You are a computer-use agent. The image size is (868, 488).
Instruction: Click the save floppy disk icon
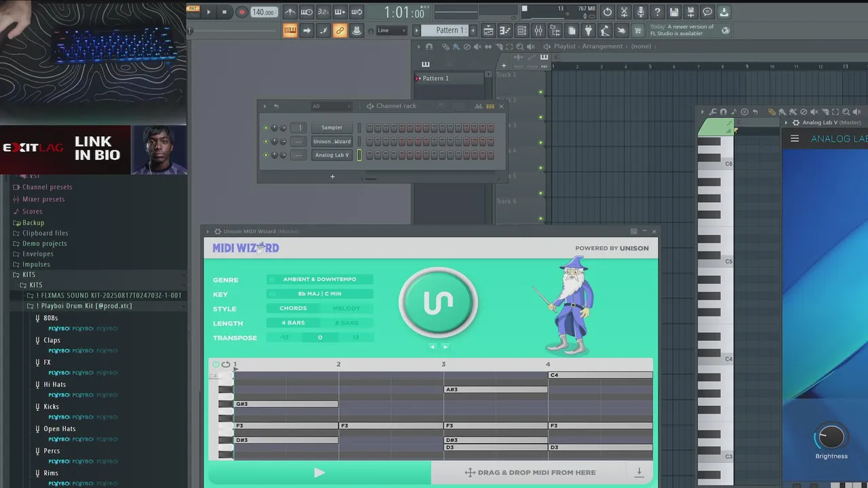(674, 12)
